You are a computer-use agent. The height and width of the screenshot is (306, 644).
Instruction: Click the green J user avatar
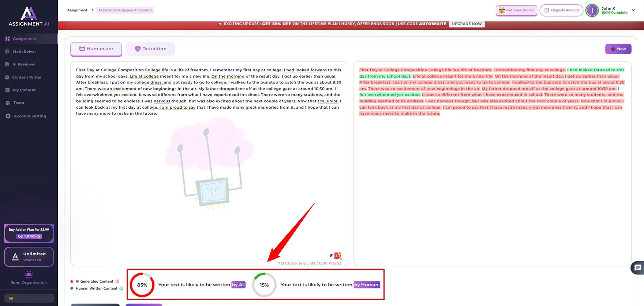tap(592, 10)
